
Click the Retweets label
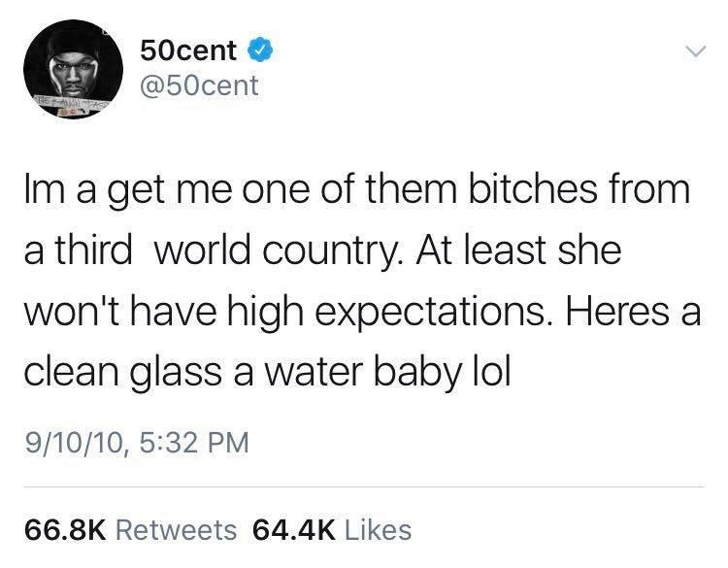[176, 530]
